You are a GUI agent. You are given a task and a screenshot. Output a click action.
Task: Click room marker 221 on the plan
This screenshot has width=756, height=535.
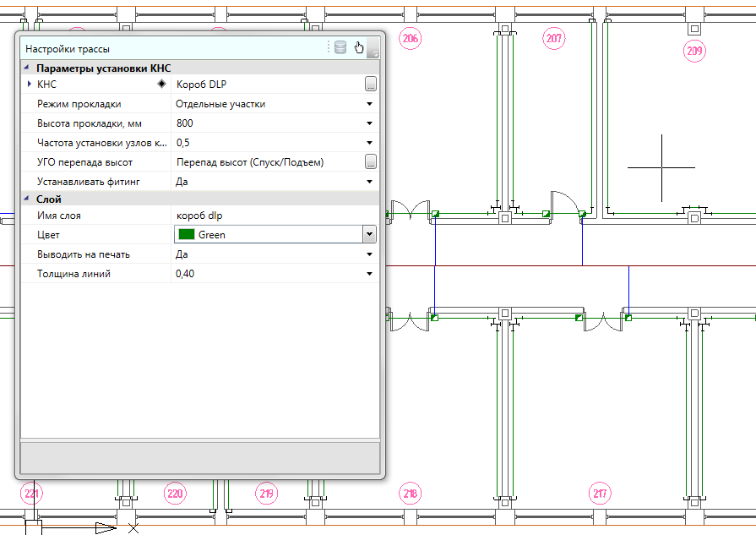pyautogui.click(x=32, y=493)
